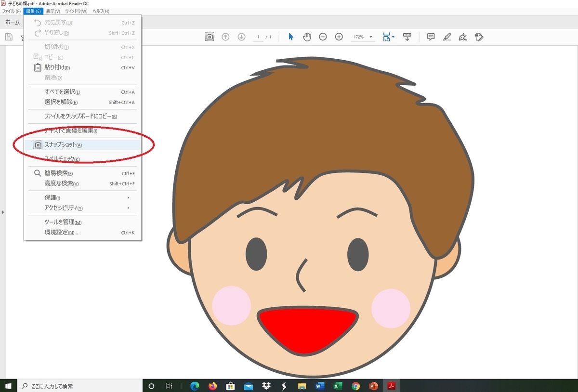Click the コピー(C) copy entry
Viewport: 578px width, 392px height.
(83, 57)
